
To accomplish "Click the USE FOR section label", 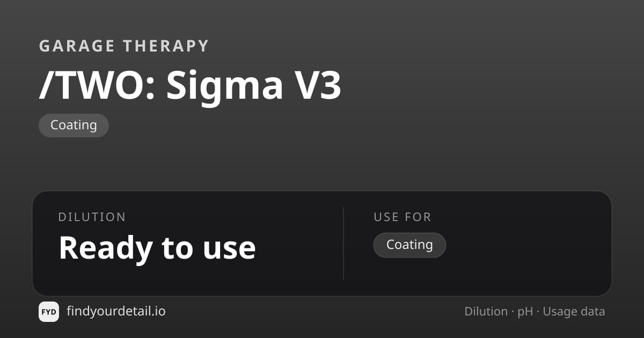I will [402, 217].
